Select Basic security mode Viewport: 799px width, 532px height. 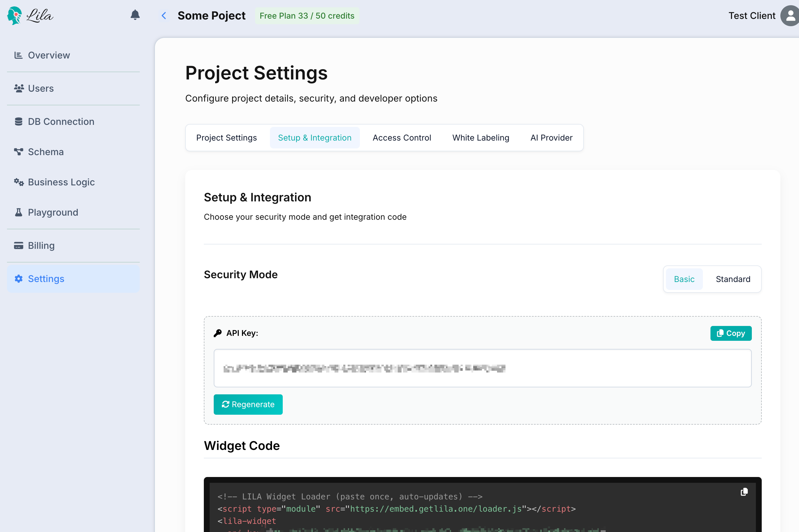point(684,279)
